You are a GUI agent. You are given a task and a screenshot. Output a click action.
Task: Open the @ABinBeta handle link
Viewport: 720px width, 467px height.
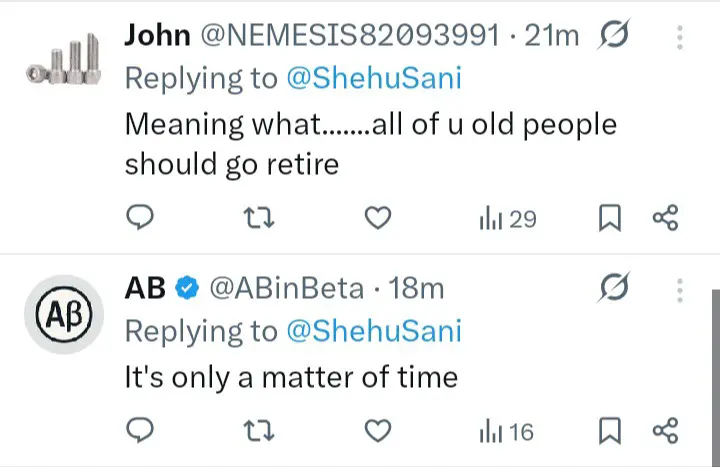point(285,289)
